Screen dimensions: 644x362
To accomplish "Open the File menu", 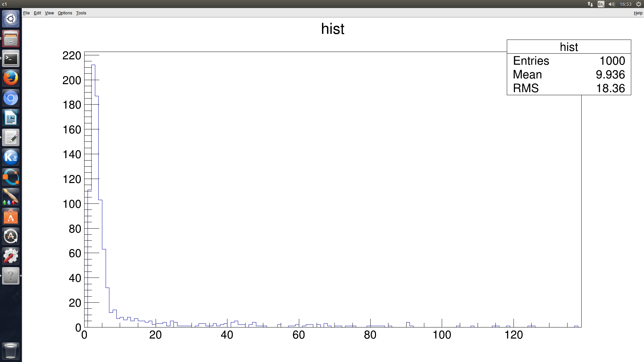I will click(26, 13).
